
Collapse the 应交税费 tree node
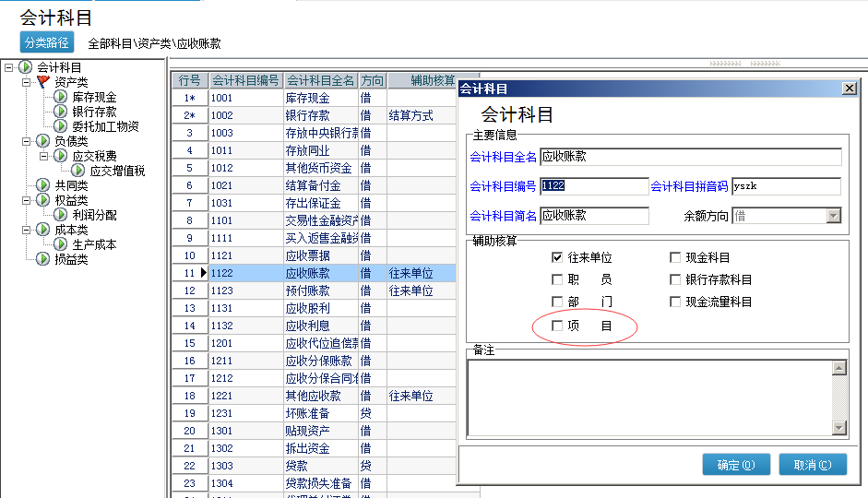pos(43,157)
